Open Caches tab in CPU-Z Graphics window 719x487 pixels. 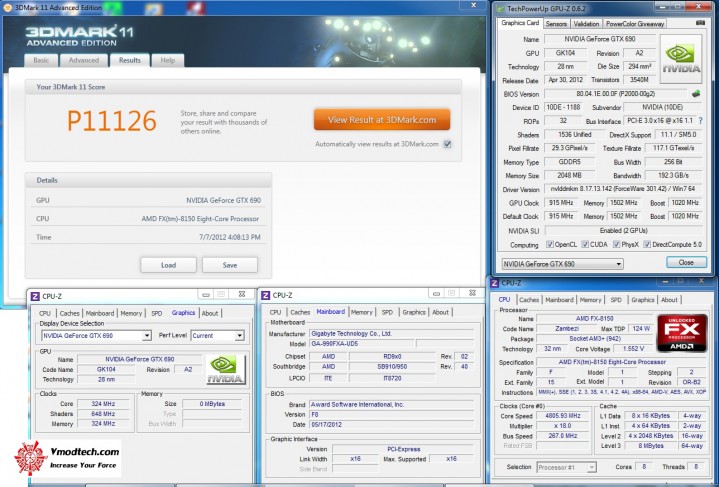pos(70,313)
